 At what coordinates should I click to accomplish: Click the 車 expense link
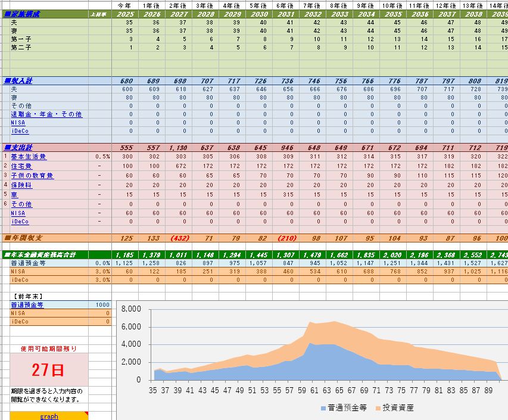(x=14, y=195)
